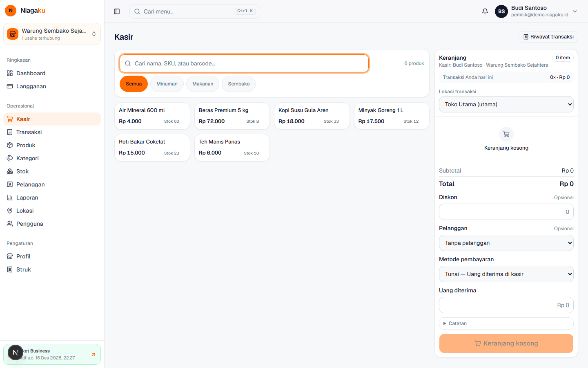
Task: Open the notifications bell
Action: (485, 11)
